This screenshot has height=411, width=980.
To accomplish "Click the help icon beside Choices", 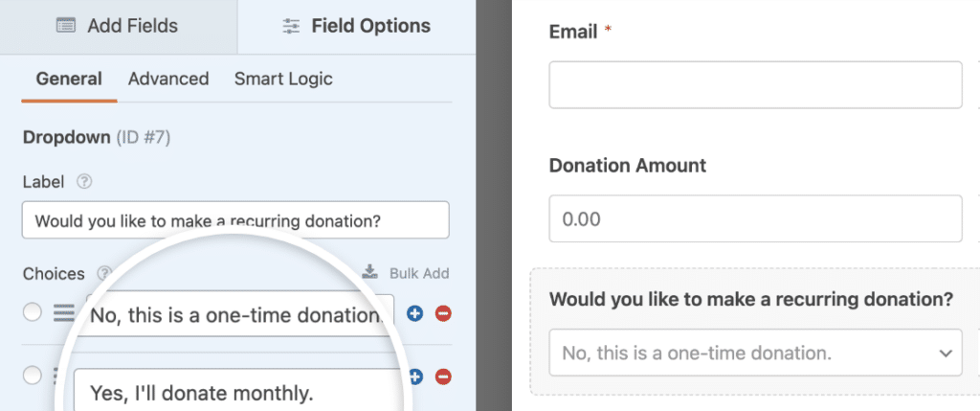I will 104,273.
